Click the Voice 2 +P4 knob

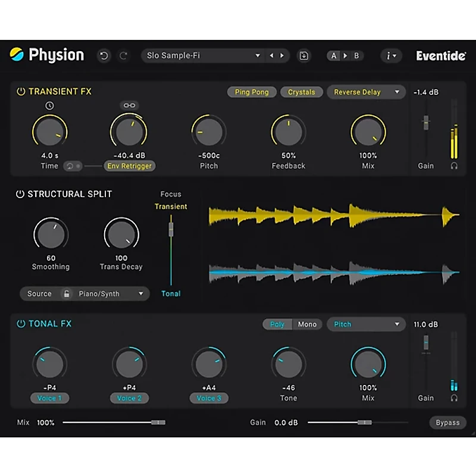pyautogui.click(x=129, y=364)
